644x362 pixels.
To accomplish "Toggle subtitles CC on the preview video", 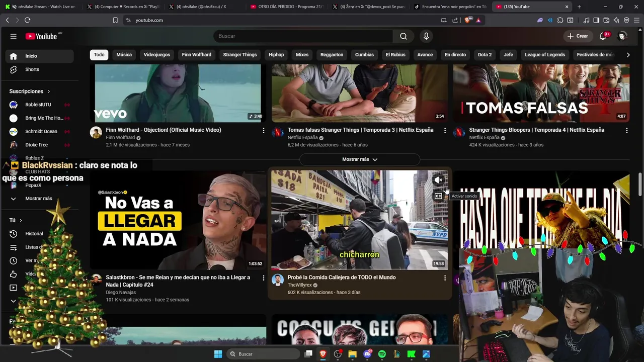I will coord(439,196).
